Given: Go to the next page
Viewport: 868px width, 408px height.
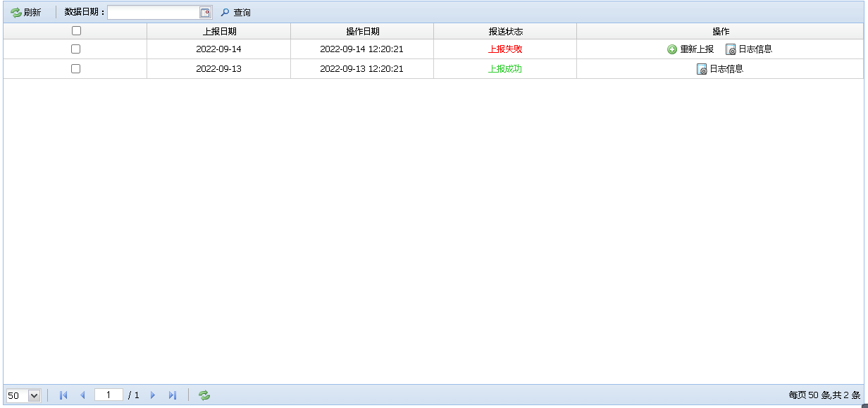Looking at the screenshot, I should [x=153, y=395].
